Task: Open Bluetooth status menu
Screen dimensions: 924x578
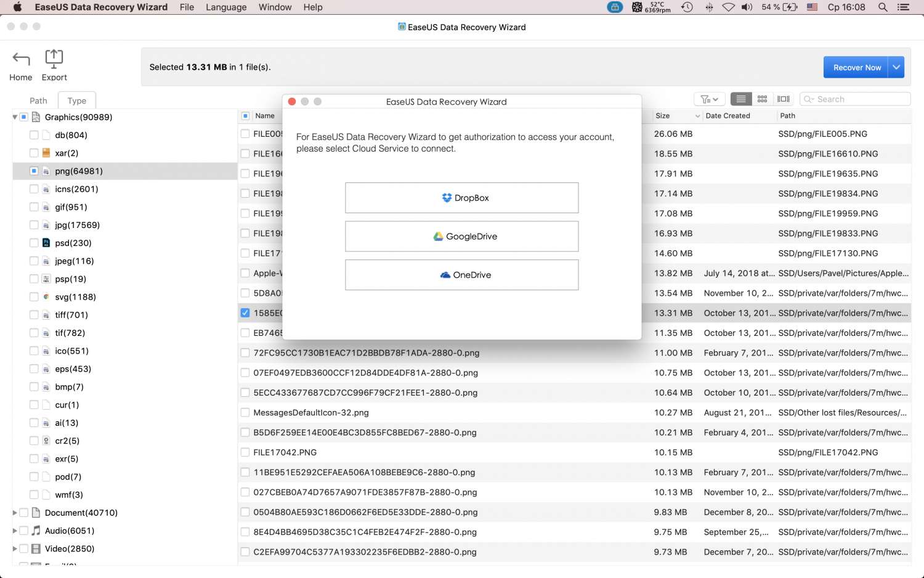Action: coord(709,7)
